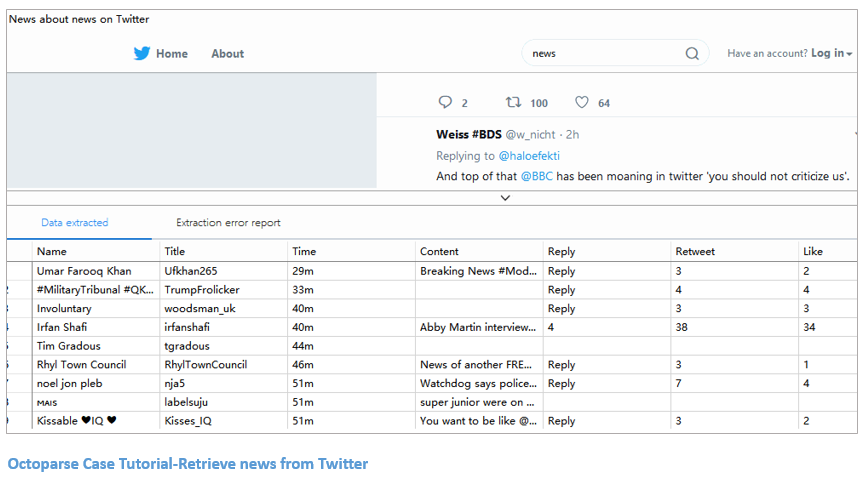
Task: Select the Content column header
Action: click(440, 252)
